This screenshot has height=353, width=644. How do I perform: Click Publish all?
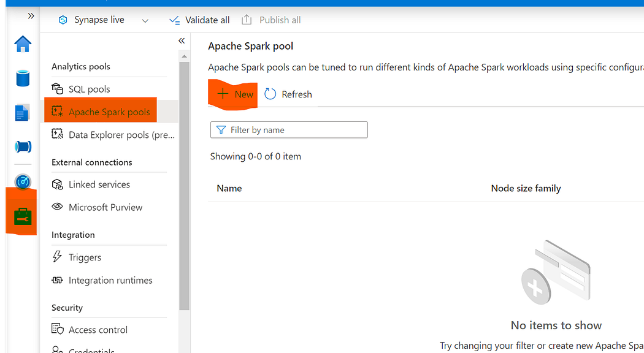(x=271, y=20)
